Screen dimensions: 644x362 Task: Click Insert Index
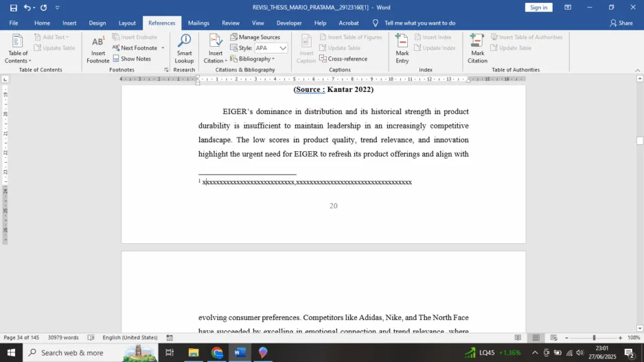pos(433,37)
